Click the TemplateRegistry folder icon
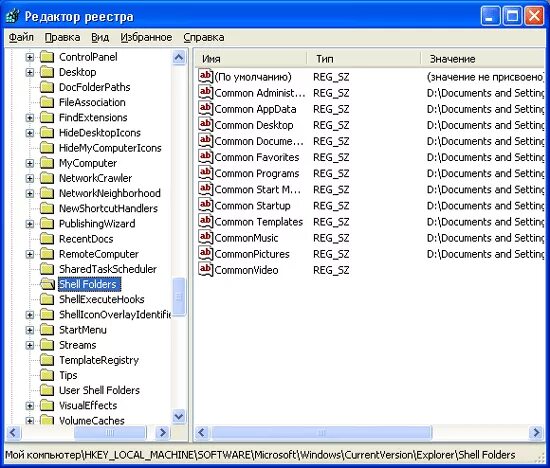 click(47, 360)
